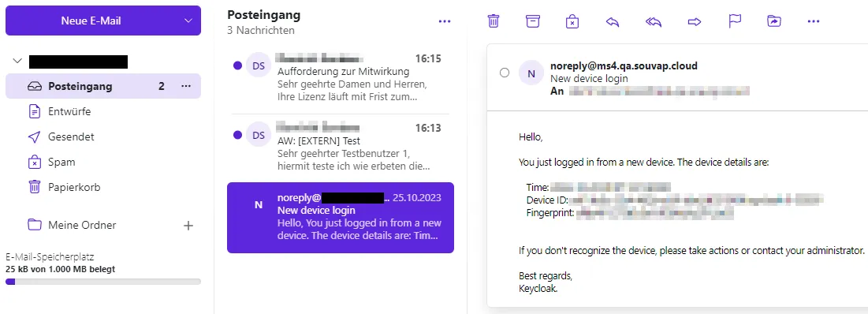
Task: Open message list three-dot menu beside Posteingang heading
Action: point(445,21)
